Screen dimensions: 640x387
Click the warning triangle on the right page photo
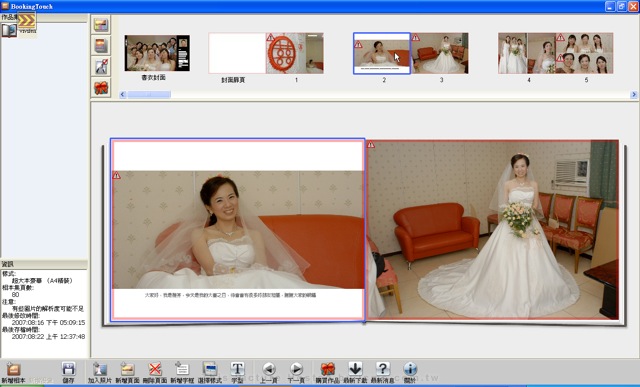[x=371, y=145]
